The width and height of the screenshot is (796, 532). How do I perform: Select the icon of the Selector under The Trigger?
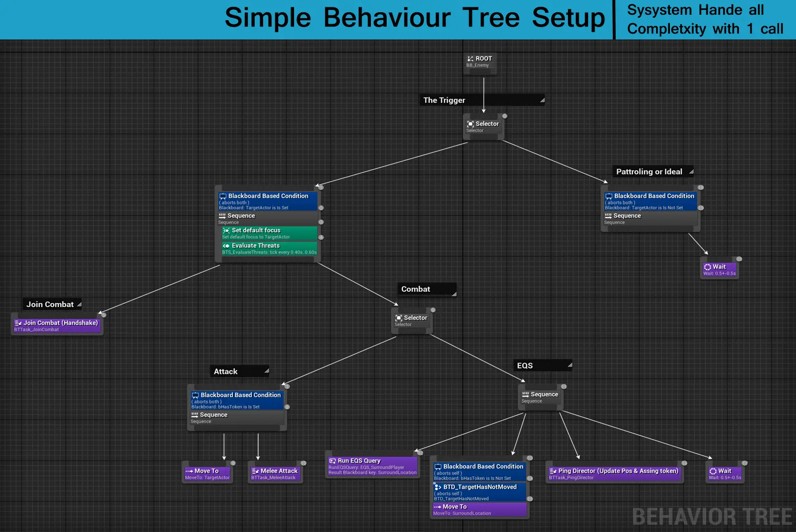tap(470, 124)
